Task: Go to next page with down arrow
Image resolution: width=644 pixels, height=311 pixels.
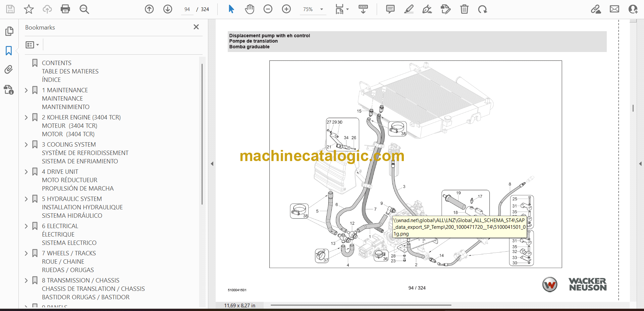Action: (168, 9)
